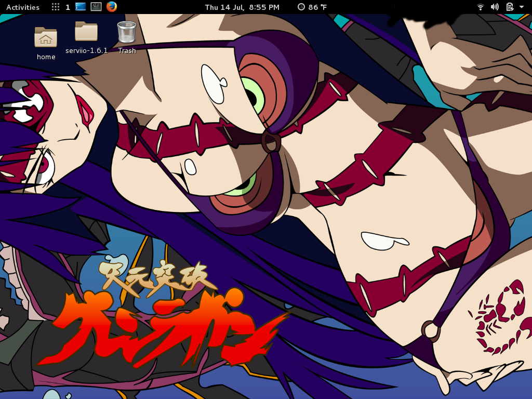Screen dimensions: 532x399
Task: Select the Trash bin icon on desktop
Action: [x=127, y=32]
